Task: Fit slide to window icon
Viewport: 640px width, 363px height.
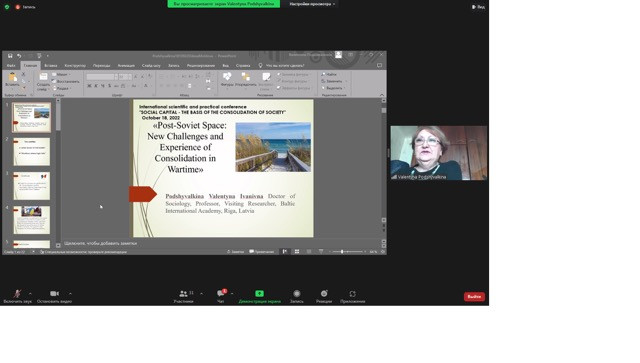Action: tap(383, 252)
